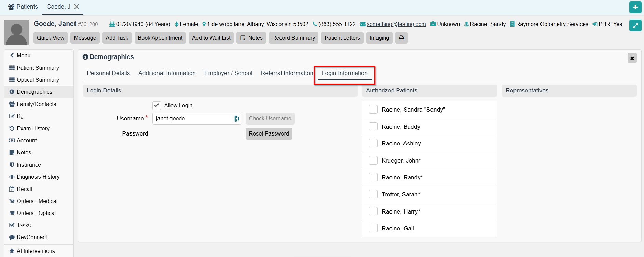Collapse the sidebar via Menu chevron

[12, 55]
